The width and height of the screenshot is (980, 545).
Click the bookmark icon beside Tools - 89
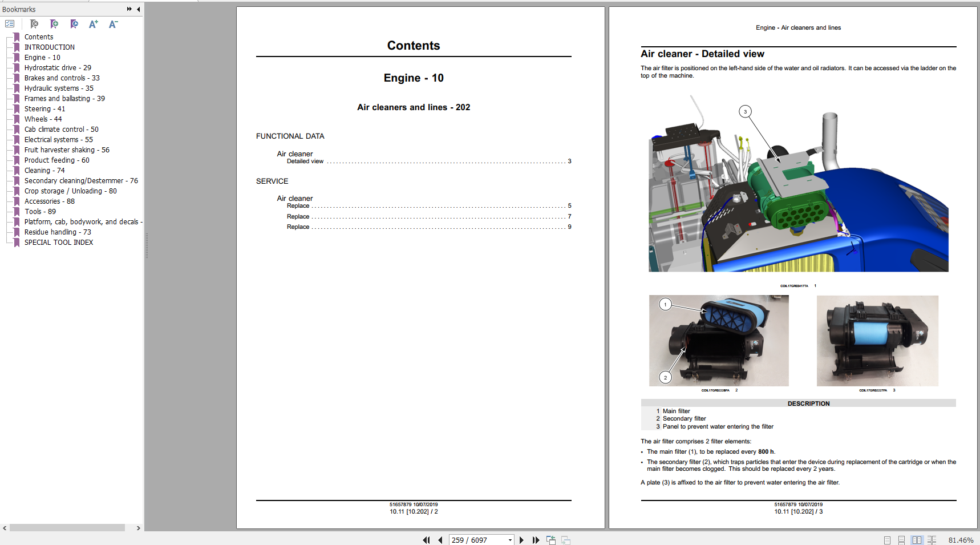17,212
